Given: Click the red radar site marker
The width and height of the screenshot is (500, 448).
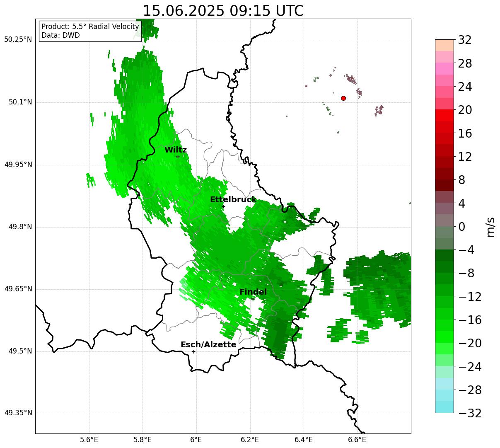Looking at the screenshot, I should (x=343, y=98).
